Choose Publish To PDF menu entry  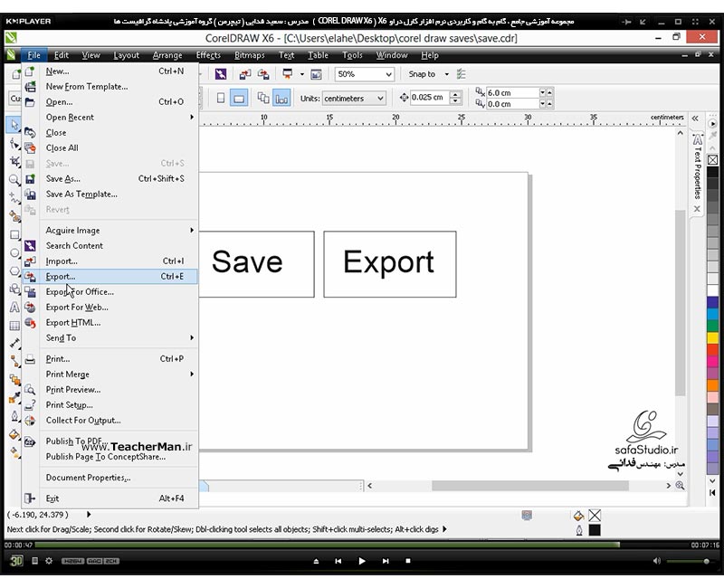coord(110,441)
